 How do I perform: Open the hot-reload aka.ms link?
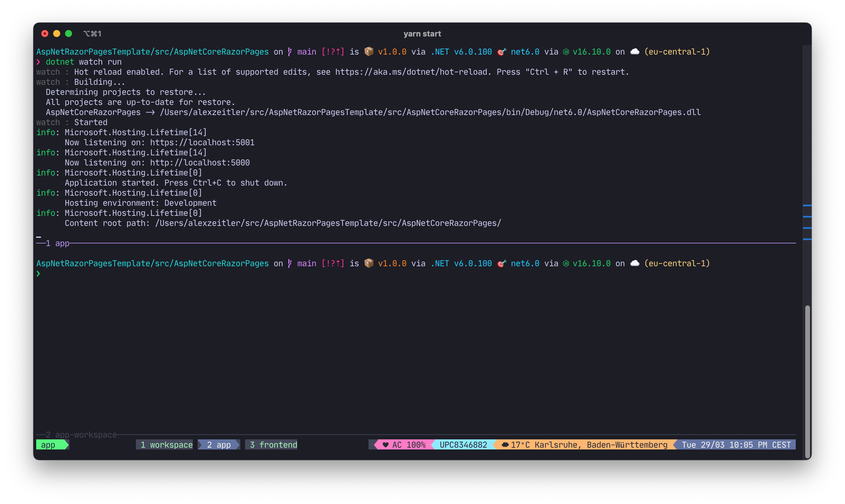pos(411,72)
